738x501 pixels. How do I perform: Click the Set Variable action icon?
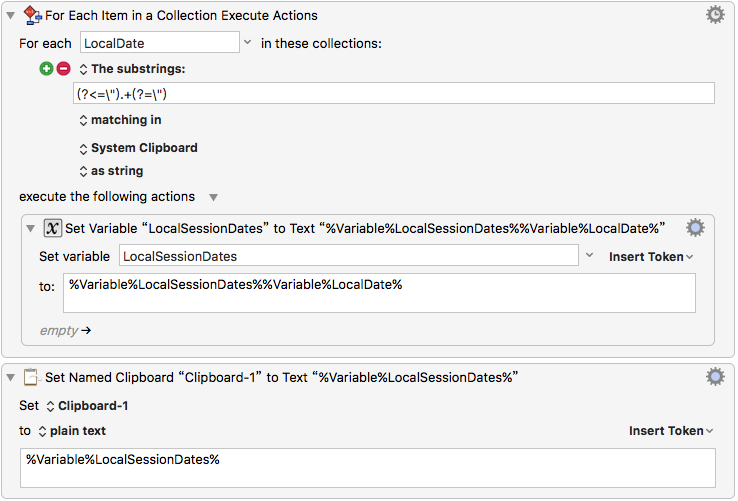click(53, 229)
